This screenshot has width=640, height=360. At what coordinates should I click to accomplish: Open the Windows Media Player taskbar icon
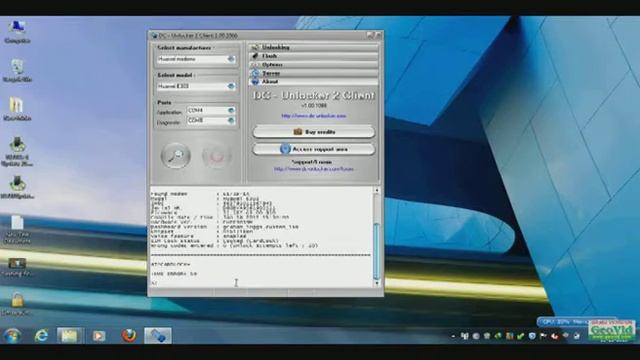coord(98,336)
